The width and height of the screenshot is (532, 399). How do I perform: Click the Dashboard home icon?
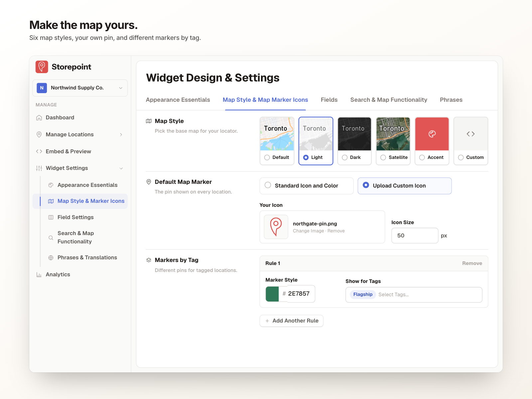(x=39, y=118)
